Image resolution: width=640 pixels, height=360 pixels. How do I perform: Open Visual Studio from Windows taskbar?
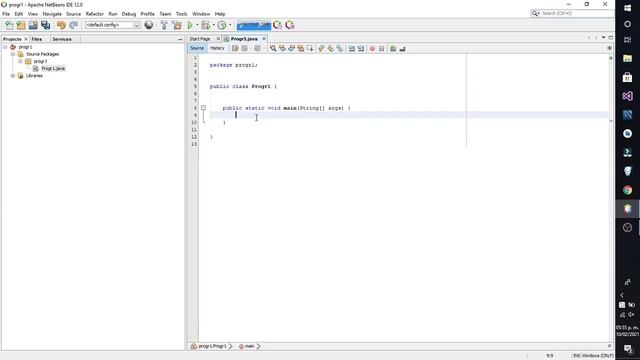pos(627,96)
